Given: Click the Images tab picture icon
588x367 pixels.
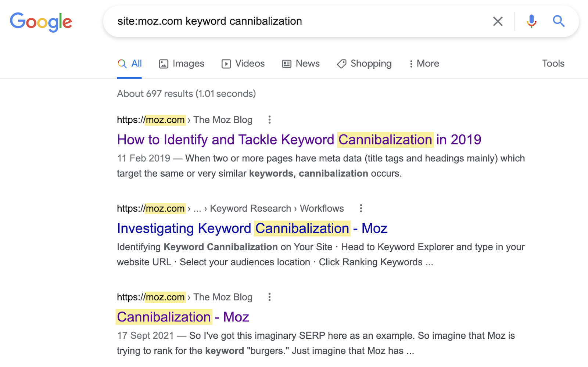Looking at the screenshot, I should 164,64.
